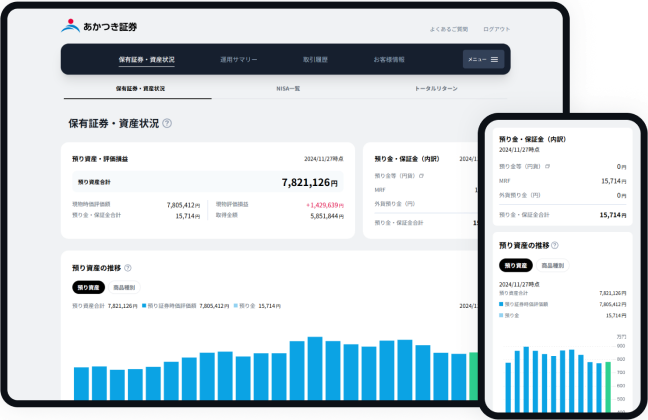Click help icon beside 保有証券・資産状況 heading
The image size is (648, 420).
tap(167, 123)
